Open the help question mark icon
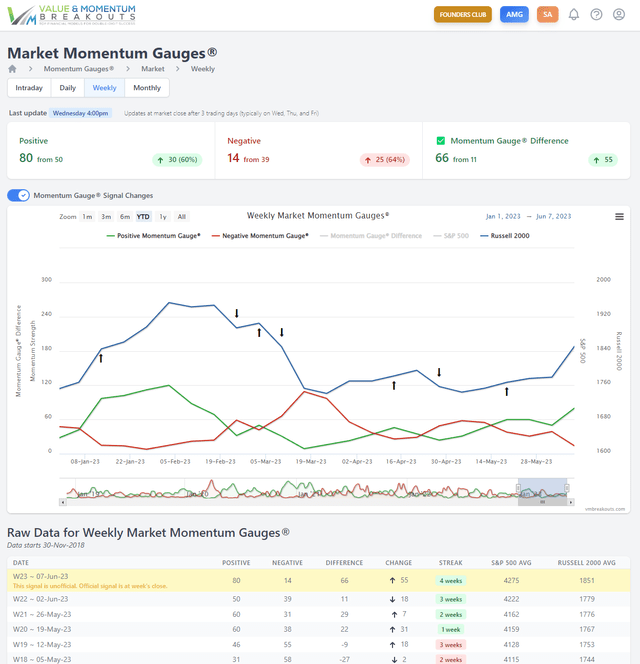 pos(597,15)
